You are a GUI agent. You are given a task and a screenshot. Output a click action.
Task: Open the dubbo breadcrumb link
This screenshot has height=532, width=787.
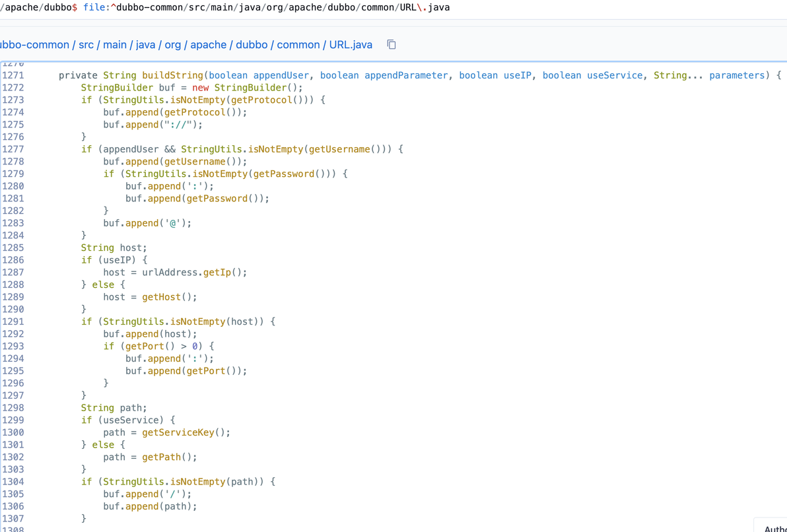(x=252, y=45)
